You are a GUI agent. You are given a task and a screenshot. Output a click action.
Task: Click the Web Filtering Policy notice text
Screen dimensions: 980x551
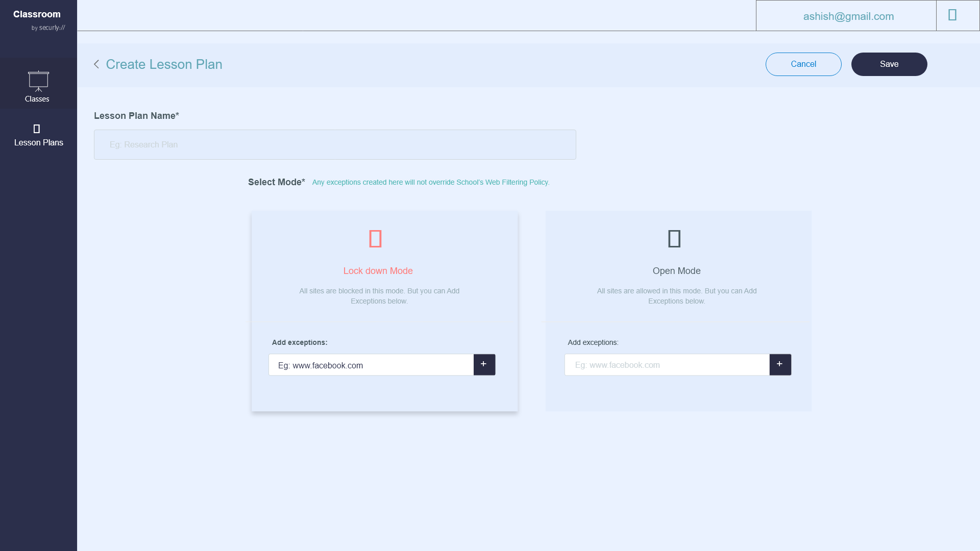(430, 183)
